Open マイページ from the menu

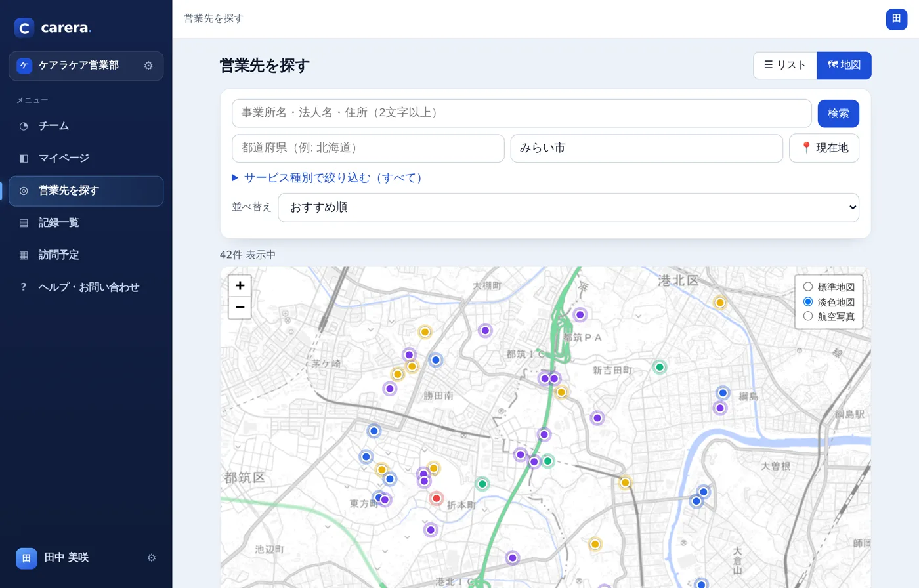point(86,158)
